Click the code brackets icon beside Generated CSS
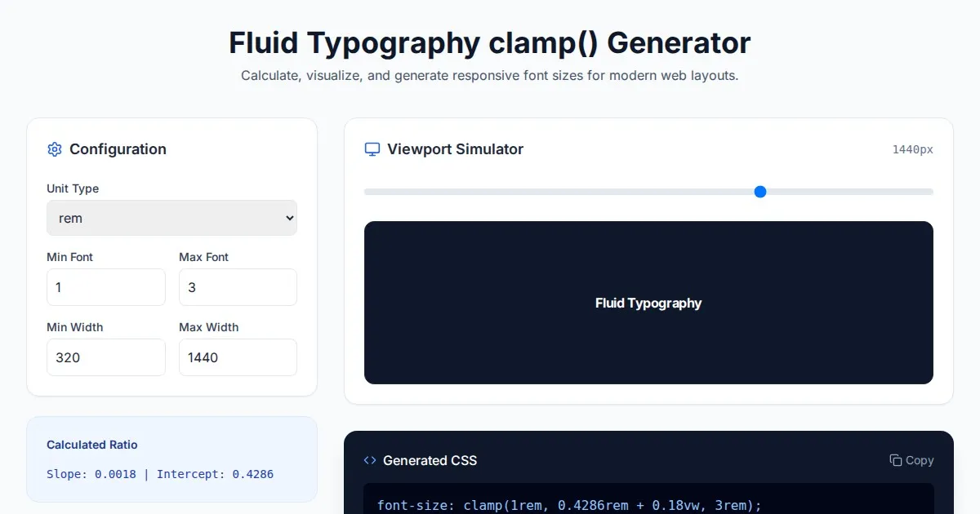The height and width of the screenshot is (514, 980). [370, 460]
